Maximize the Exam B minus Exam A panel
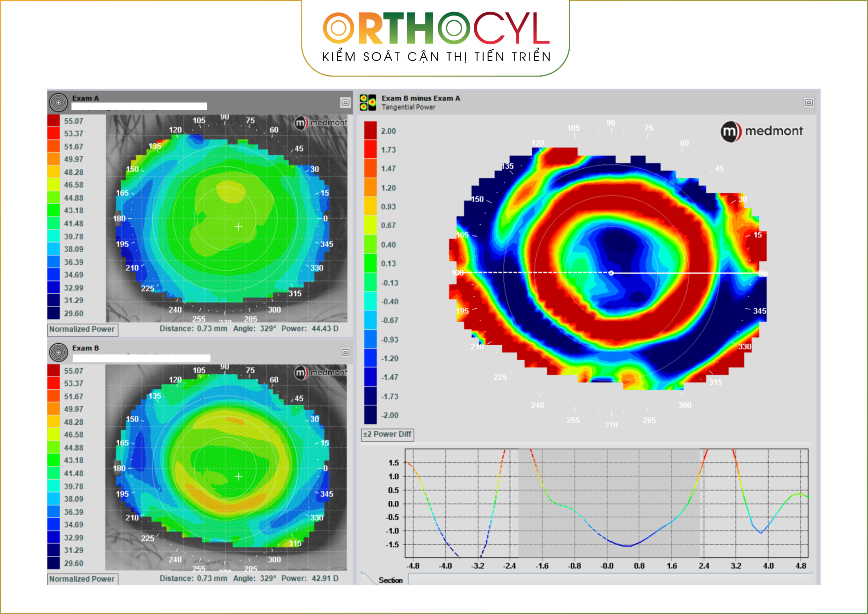Screen dimensions: 868x614 pos(809,102)
